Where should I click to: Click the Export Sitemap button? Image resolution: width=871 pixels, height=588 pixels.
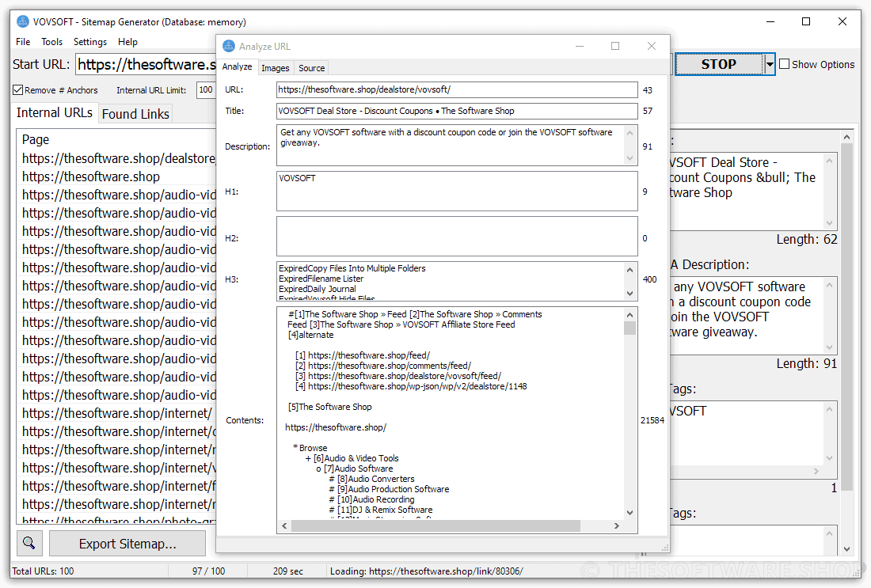[127, 544]
